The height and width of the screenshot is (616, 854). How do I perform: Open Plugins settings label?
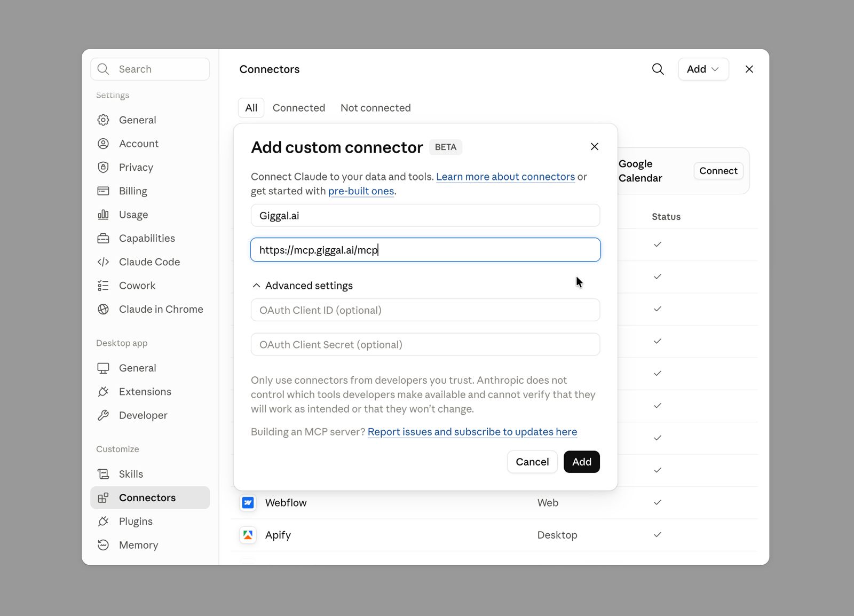click(136, 522)
